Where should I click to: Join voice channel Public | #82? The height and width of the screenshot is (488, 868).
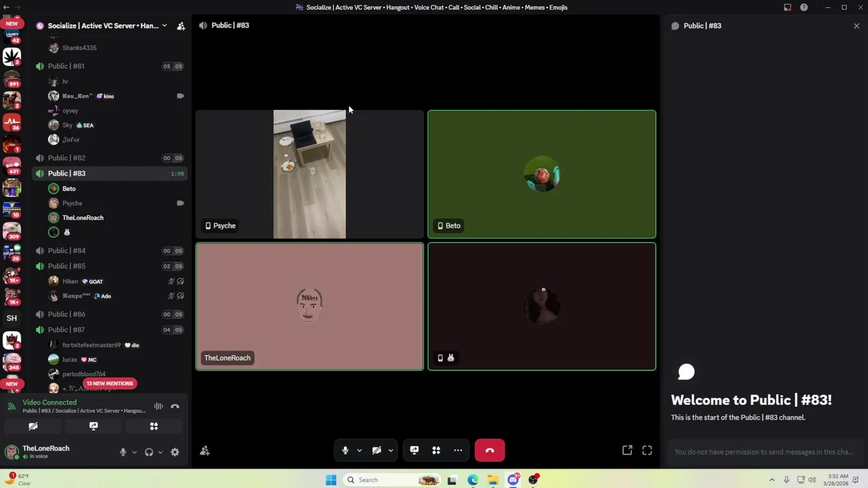pos(108,158)
